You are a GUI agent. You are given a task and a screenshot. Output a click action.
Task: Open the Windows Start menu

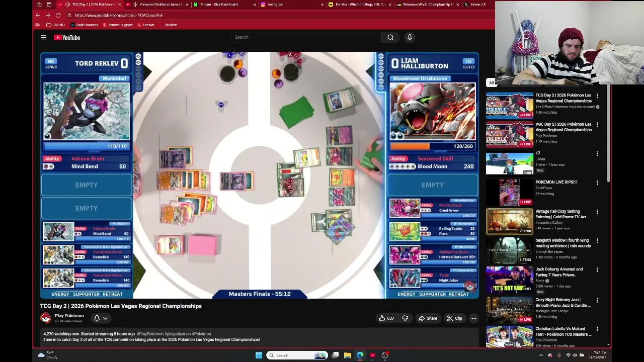[259, 355]
